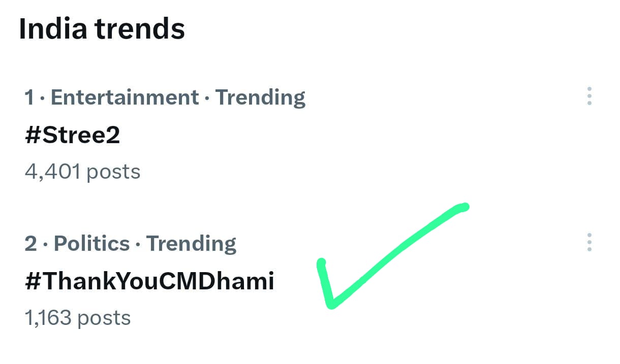Click Trending label next to Politics
Image resolution: width=620 pixels, height=364 pixels.
(191, 244)
